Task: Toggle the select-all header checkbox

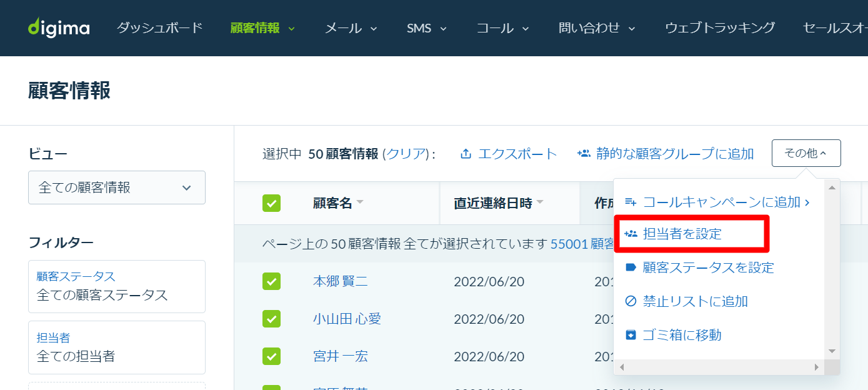Action: point(271,203)
